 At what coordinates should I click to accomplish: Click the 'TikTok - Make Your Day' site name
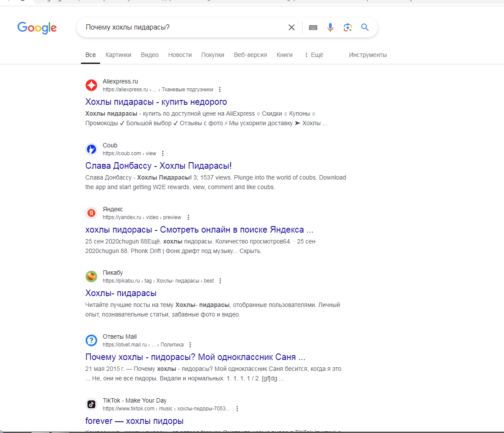[134, 400]
